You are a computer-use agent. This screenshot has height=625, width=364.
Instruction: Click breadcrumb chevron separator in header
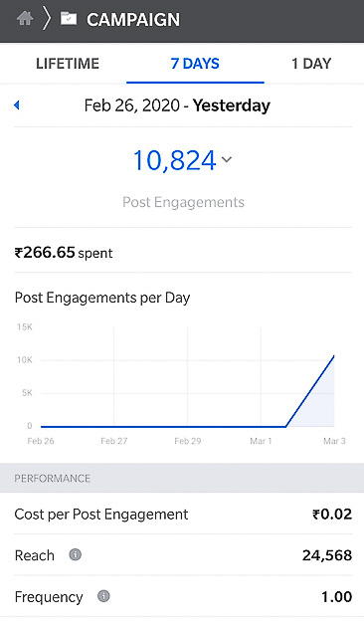[47, 19]
